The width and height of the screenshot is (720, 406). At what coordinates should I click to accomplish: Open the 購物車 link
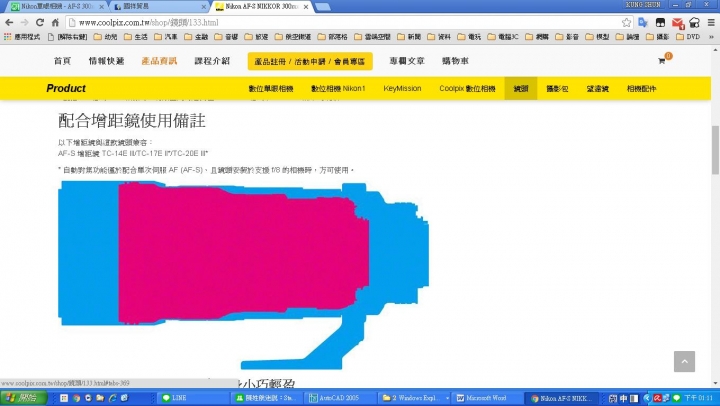click(455, 61)
